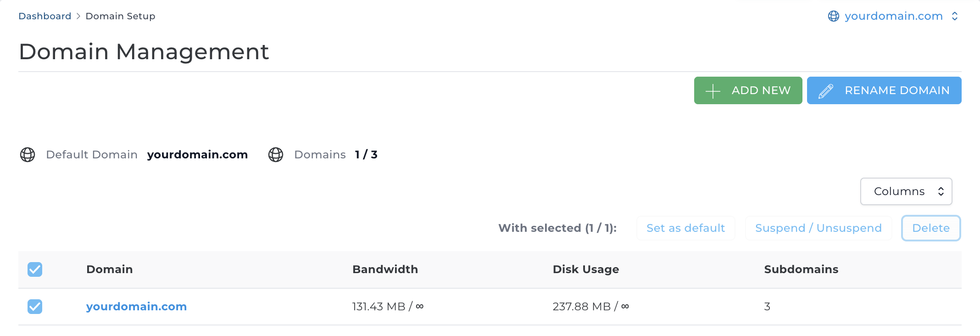Navigate to Dashboard via the breadcrumb
This screenshot has height=336, width=980.
click(45, 16)
